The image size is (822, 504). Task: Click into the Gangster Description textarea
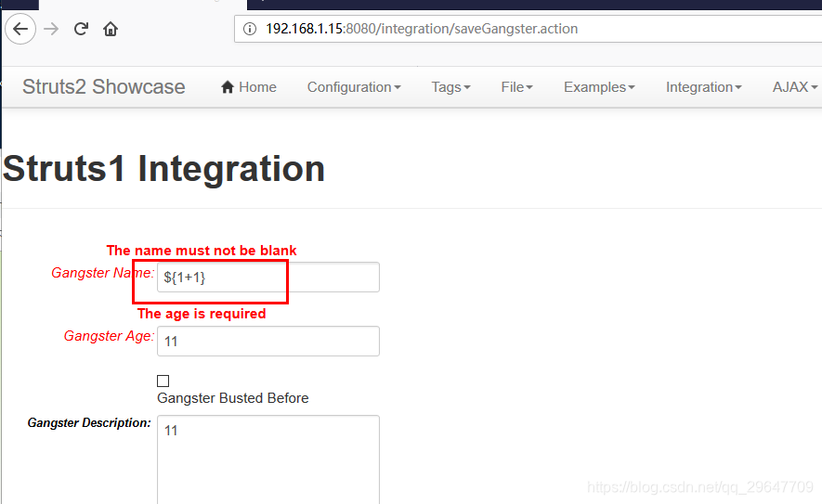tap(268, 460)
